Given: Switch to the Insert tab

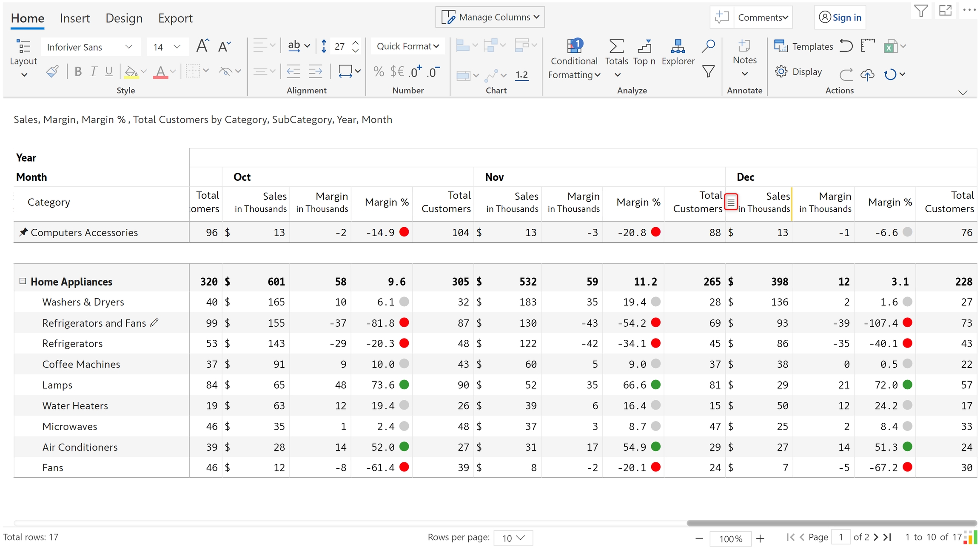Looking at the screenshot, I should [74, 18].
